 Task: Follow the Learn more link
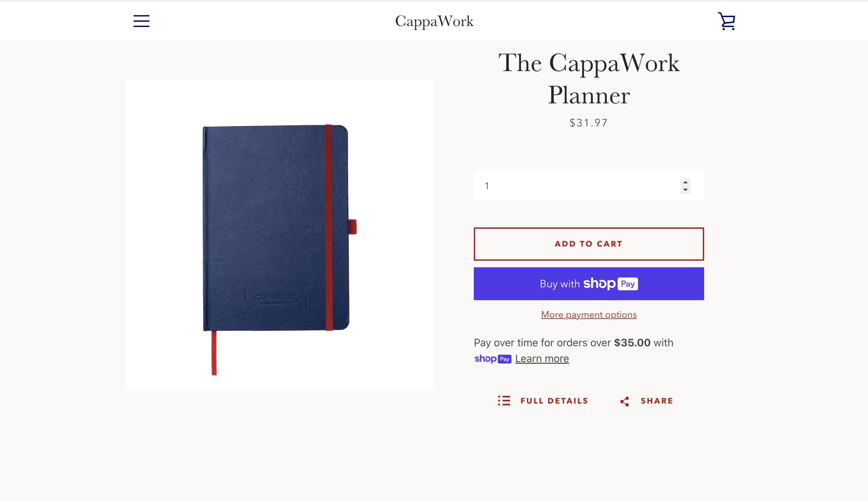tap(542, 358)
